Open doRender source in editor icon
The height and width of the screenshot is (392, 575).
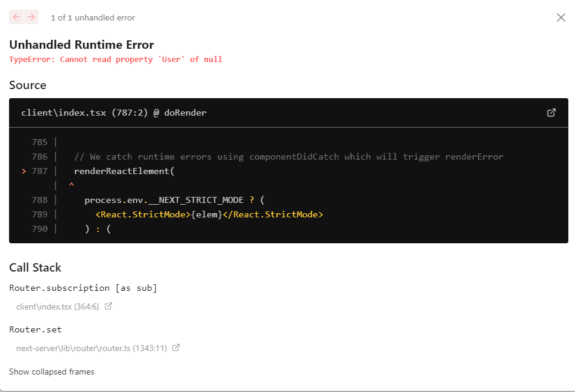(x=551, y=113)
